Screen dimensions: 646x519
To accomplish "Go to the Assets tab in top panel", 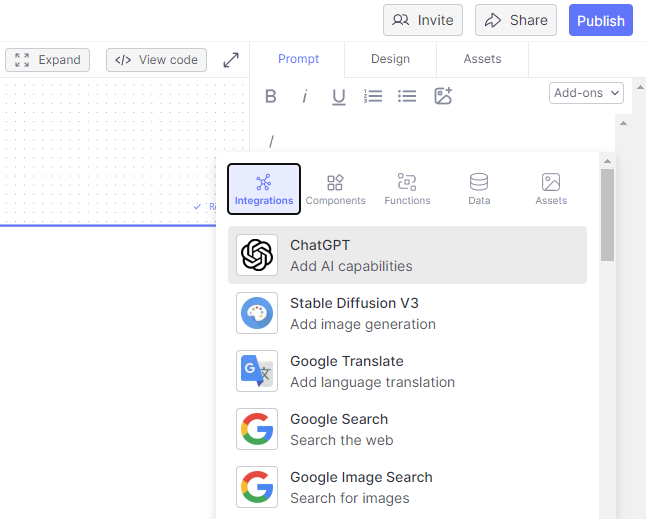I will click(482, 59).
